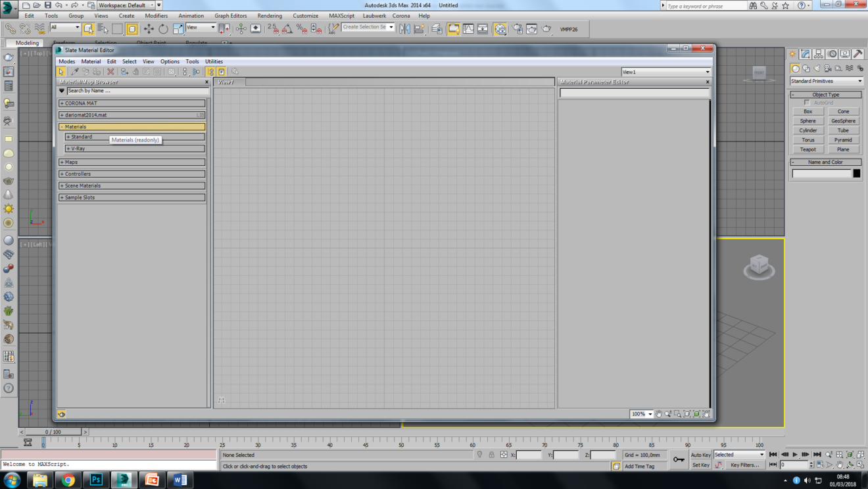Toggle Key Mode next to frame field
868x489 pixels.
[x=773, y=465]
